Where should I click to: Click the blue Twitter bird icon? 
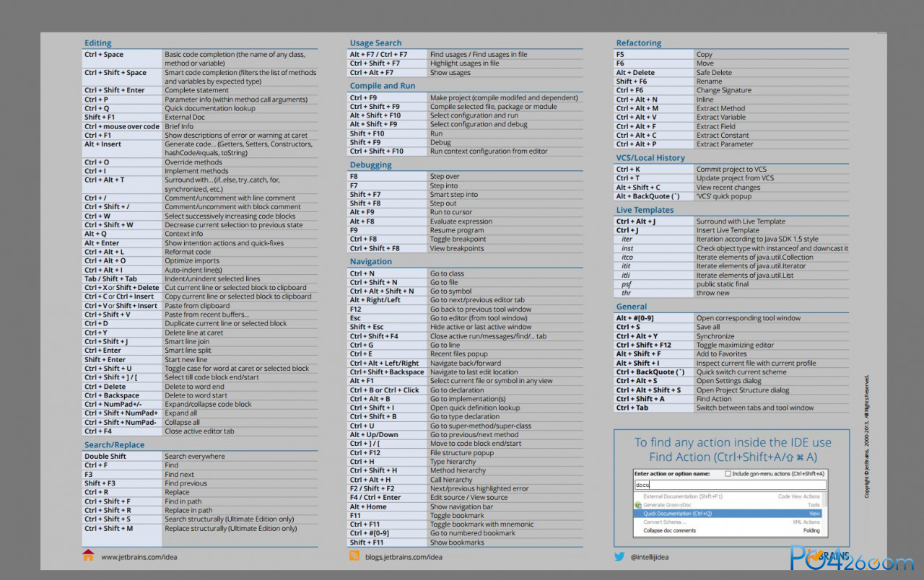(x=619, y=556)
